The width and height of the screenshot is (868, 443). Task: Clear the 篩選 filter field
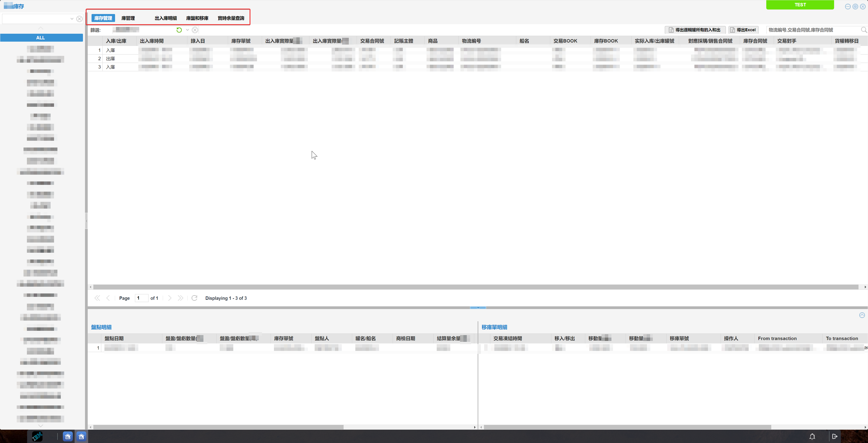(x=195, y=30)
